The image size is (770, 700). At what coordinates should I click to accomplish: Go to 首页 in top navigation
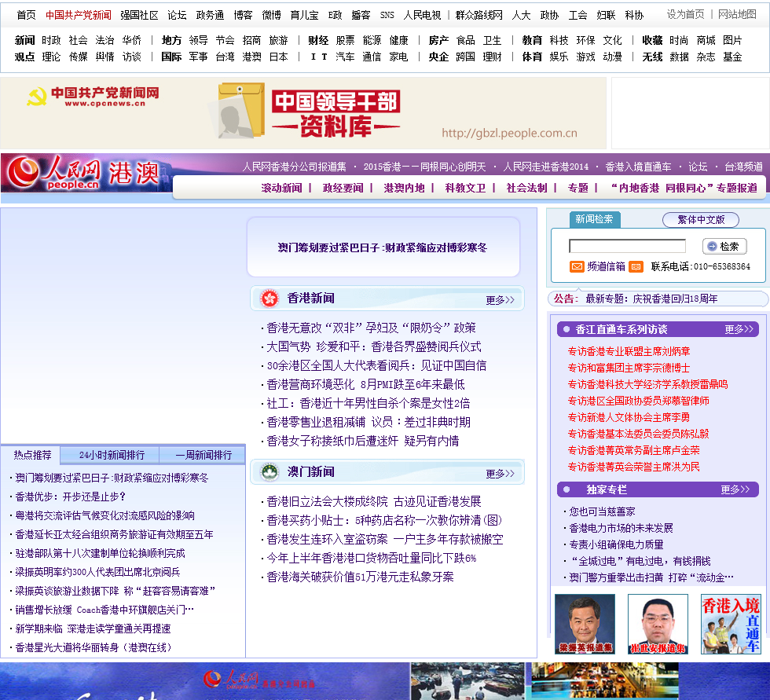pos(26,15)
